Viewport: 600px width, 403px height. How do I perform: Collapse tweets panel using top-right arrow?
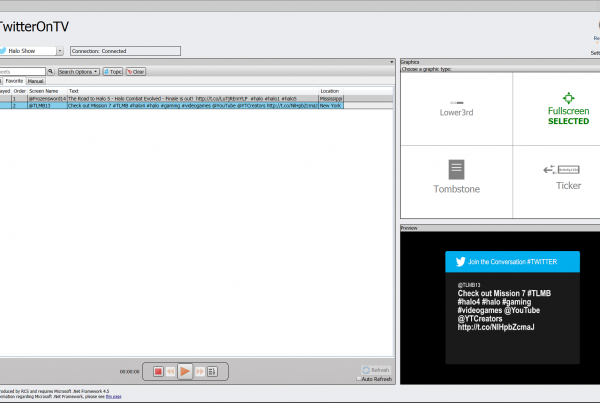(x=391, y=62)
